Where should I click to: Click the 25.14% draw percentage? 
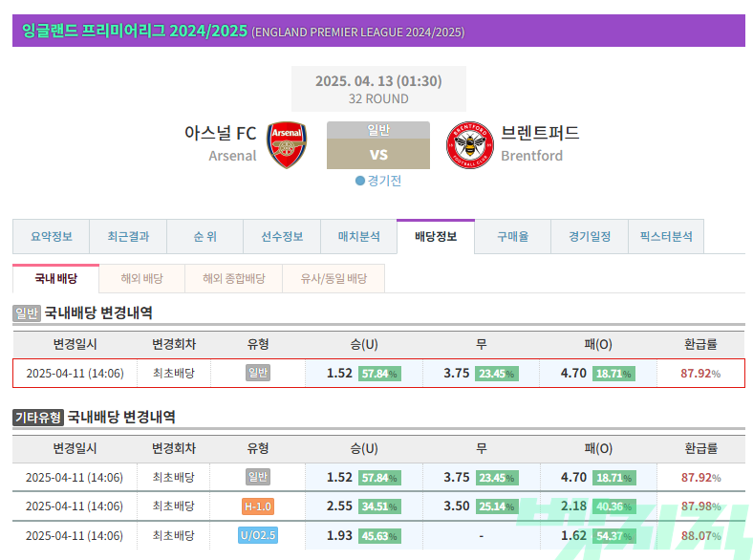[497, 506]
